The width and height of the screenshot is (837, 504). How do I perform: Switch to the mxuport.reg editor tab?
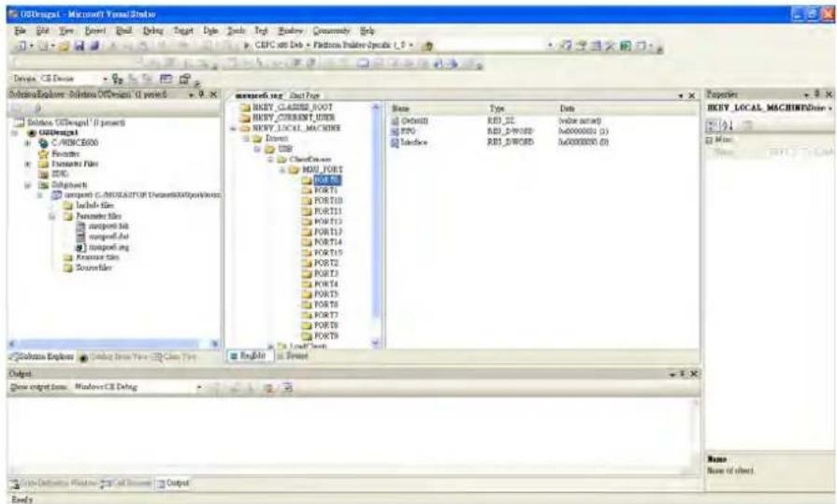point(259,95)
